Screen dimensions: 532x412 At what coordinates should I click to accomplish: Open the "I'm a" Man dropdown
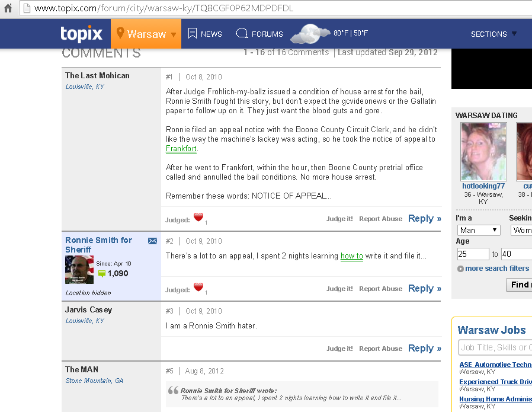[x=479, y=230]
